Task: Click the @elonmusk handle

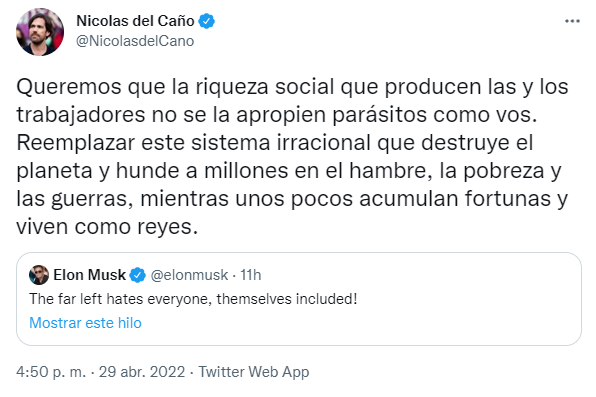Action: coord(189,275)
